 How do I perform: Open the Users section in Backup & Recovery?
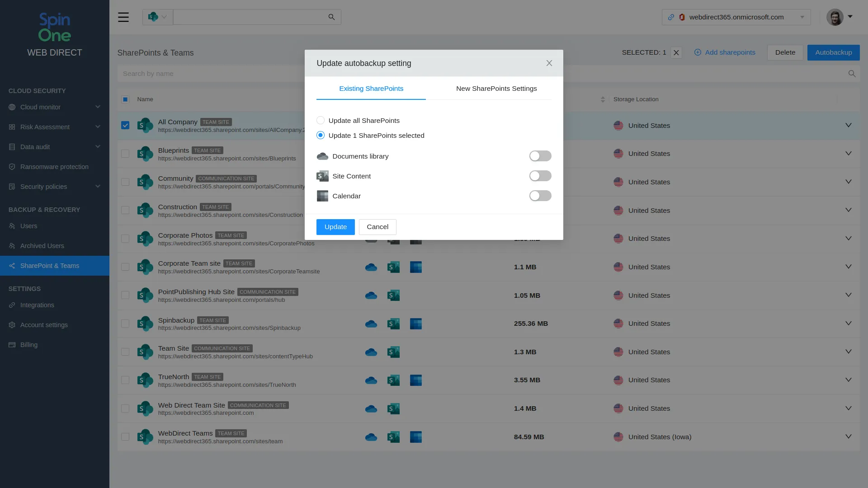pyautogui.click(x=29, y=226)
